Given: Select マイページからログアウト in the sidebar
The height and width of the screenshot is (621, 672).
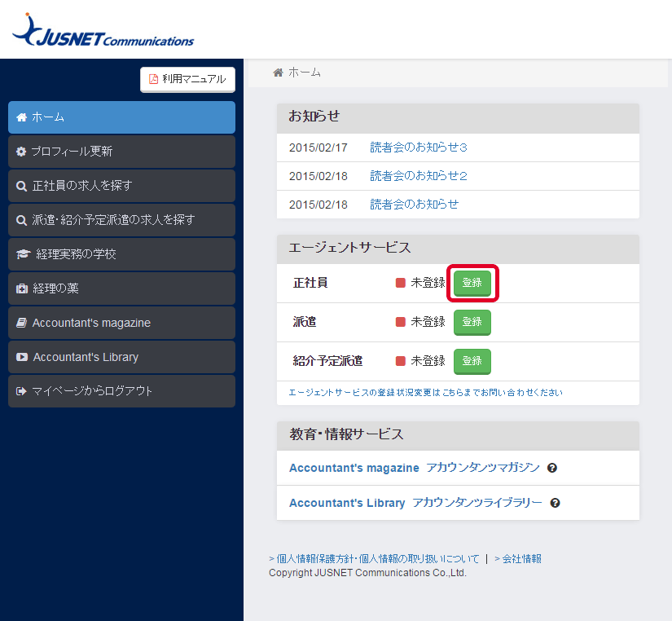Looking at the screenshot, I should pyautogui.click(x=121, y=391).
